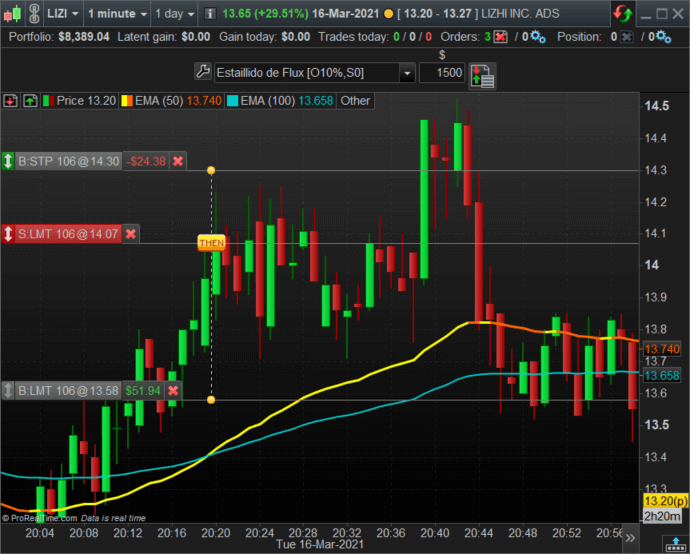690x554 pixels.
Task: Click the 13.65 (+29.51%) quote text
Action: [x=265, y=14]
